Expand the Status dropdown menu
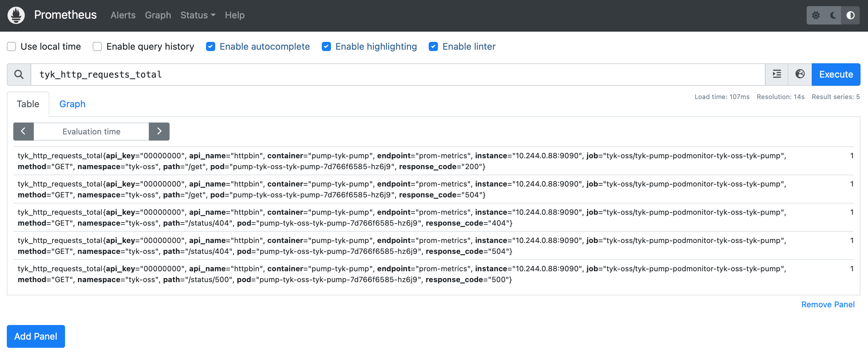Image resolution: width=868 pixels, height=357 pixels. pyautogui.click(x=198, y=15)
